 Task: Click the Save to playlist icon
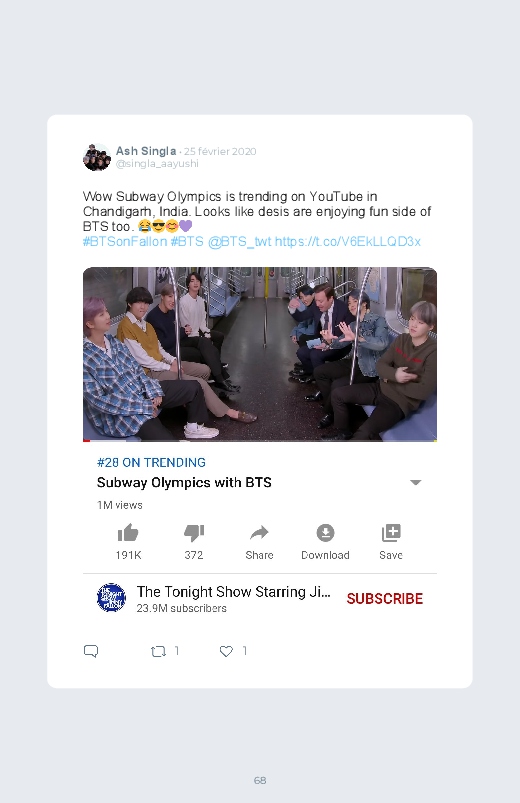click(391, 533)
